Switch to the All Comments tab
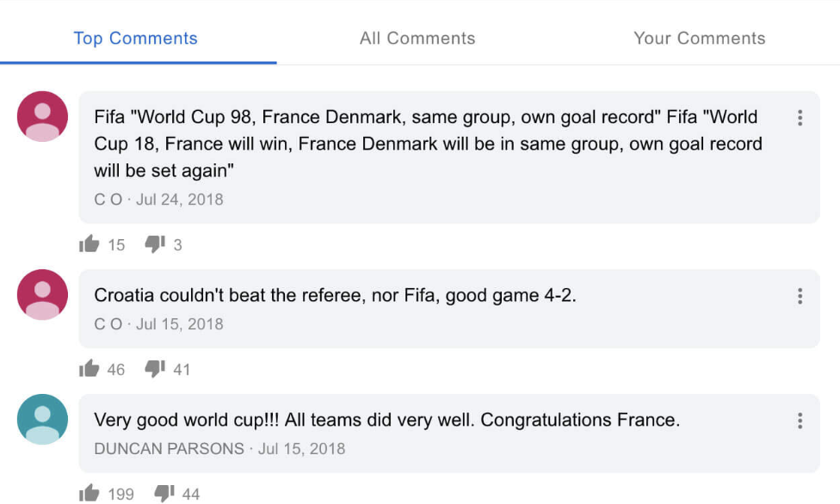 coord(417,38)
